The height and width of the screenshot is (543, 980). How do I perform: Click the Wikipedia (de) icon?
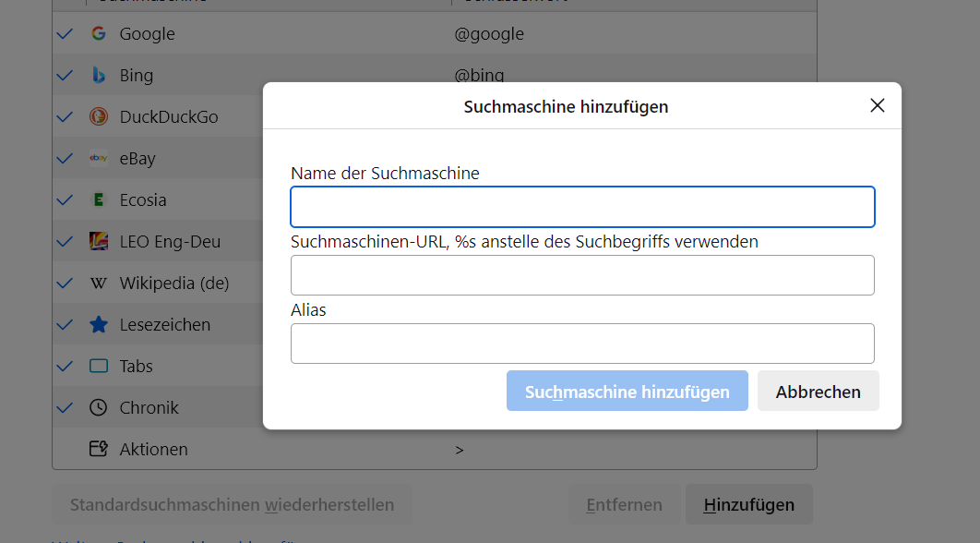click(x=99, y=284)
